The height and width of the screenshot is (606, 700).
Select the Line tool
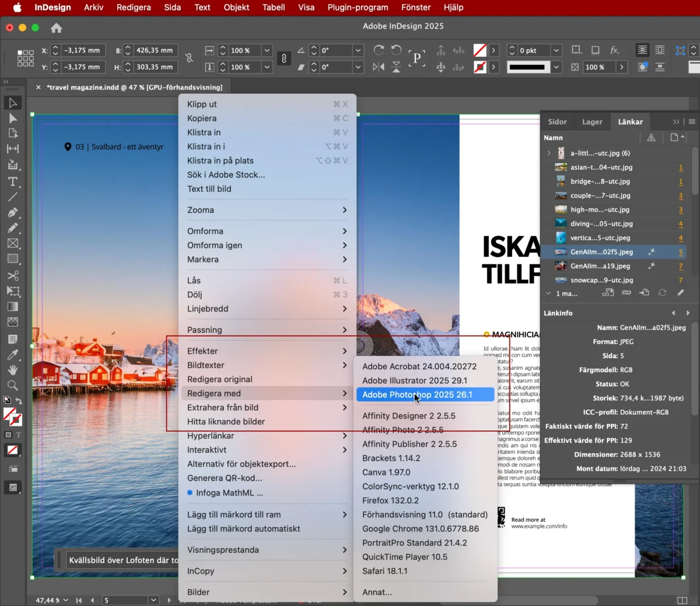[x=13, y=197]
